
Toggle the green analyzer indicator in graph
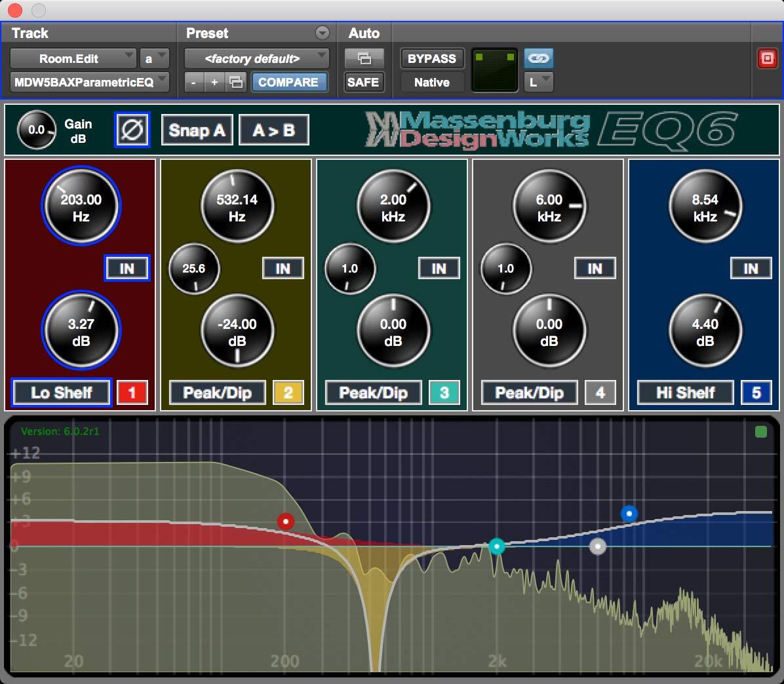[760, 432]
